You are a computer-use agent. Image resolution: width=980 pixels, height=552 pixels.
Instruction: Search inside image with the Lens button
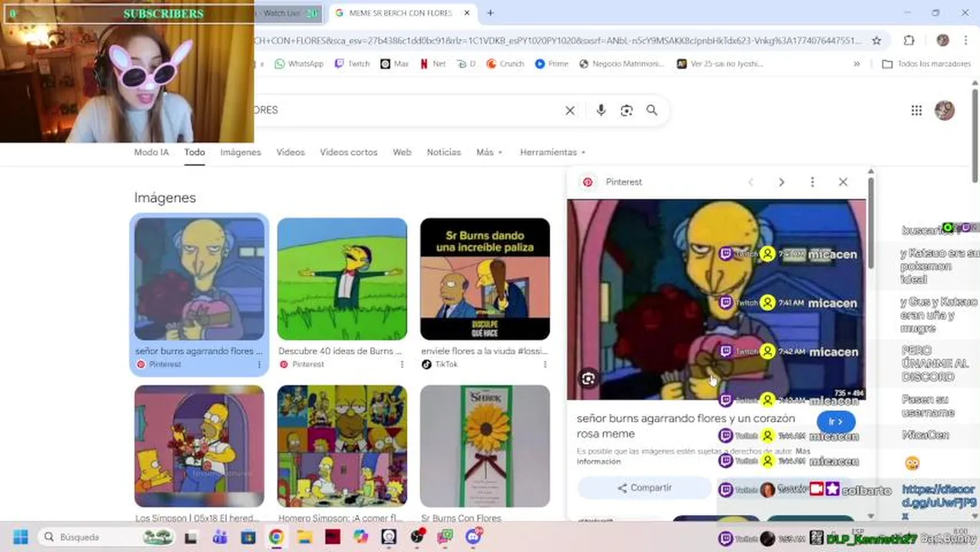click(x=588, y=379)
